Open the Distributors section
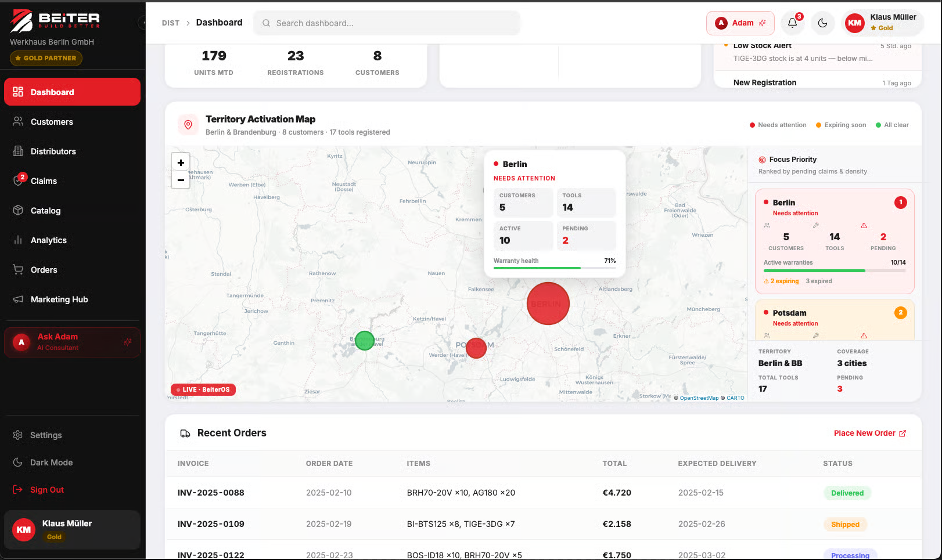 point(72,151)
